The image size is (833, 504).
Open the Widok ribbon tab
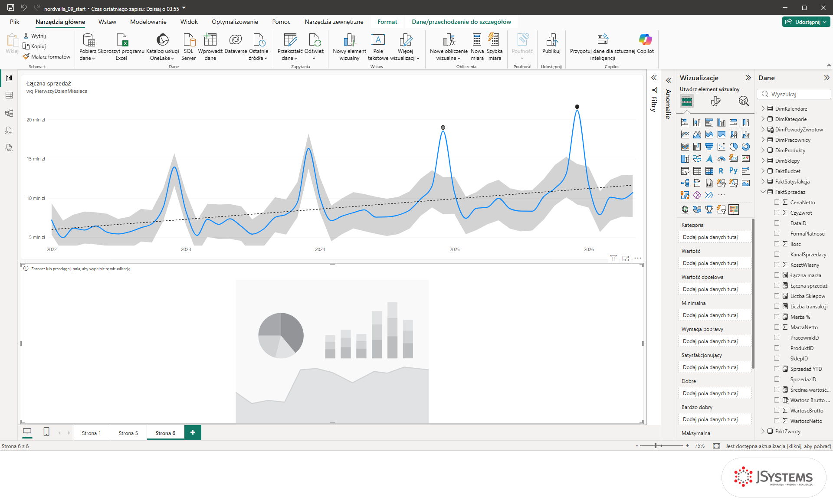point(189,22)
